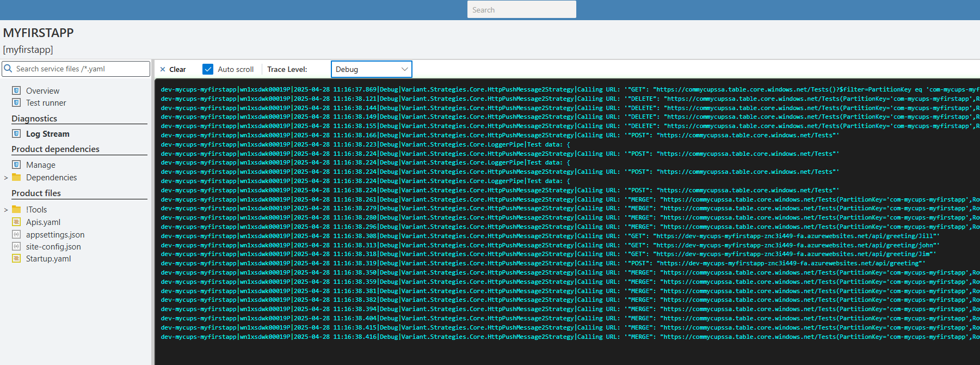Open the Trace Level Debug dropdown
This screenshot has width=980, height=365.
(x=371, y=69)
